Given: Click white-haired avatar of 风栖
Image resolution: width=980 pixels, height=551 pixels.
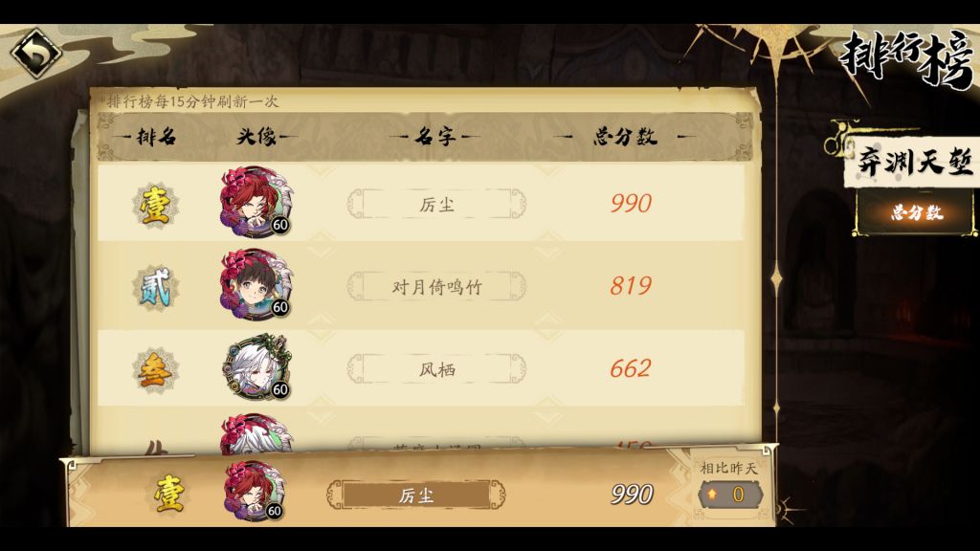Looking at the screenshot, I should pyautogui.click(x=256, y=366).
